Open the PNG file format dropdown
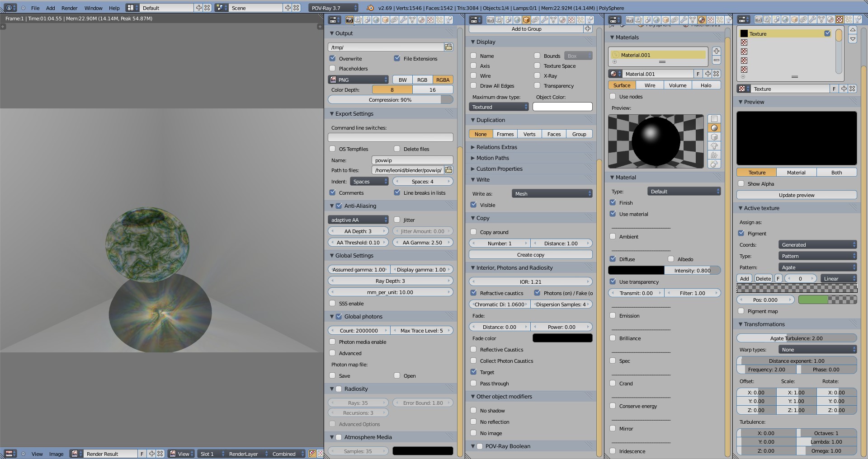This screenshot has width=868, height=459. 358,80
